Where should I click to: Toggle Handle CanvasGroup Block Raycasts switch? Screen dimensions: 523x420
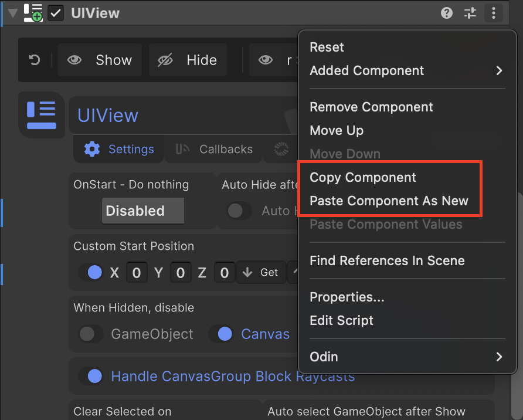(x=91, y=376)
